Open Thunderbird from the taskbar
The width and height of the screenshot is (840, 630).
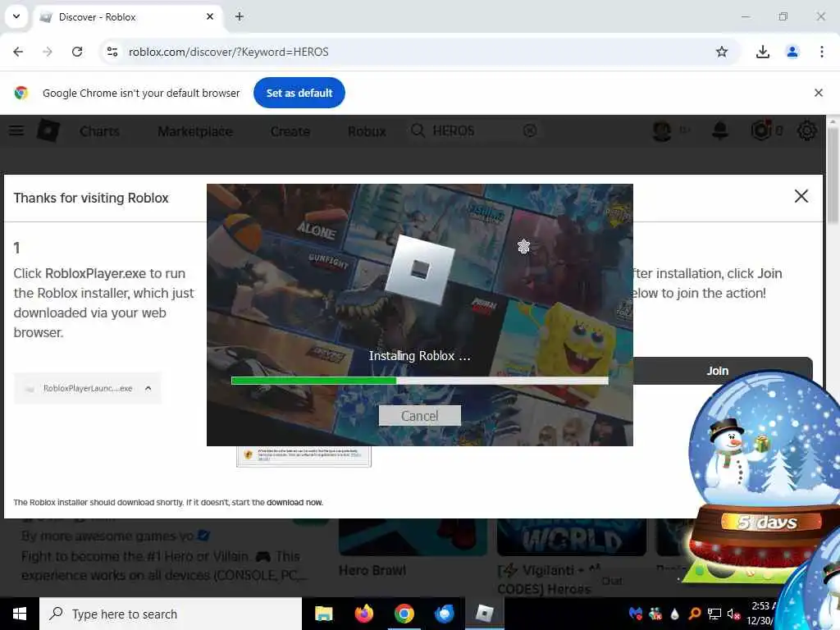pos(445,614)
